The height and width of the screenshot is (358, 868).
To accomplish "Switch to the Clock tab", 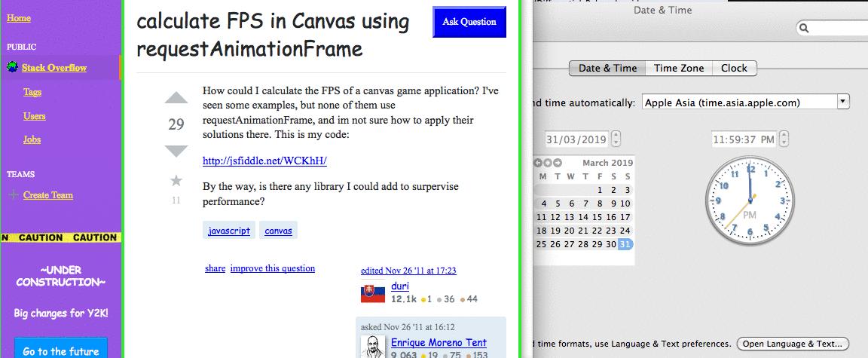I will click(733, 68).
